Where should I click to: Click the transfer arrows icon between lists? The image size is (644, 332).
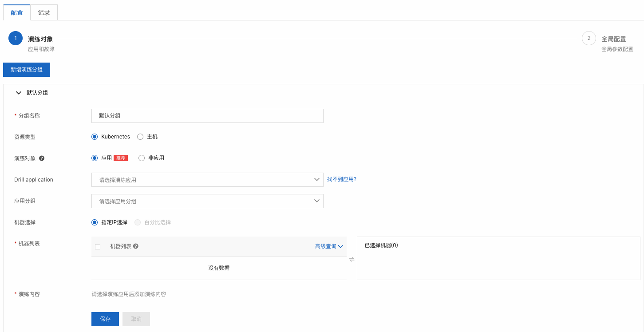pyautogui.click(x=352, y=259)
